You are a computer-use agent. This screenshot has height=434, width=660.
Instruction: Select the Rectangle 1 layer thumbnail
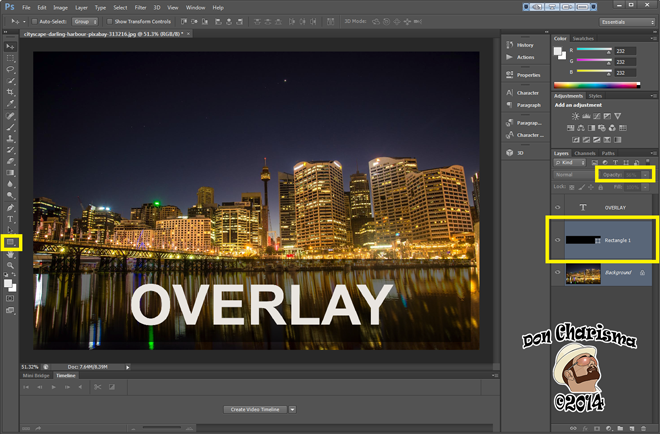tap(582, 241)
